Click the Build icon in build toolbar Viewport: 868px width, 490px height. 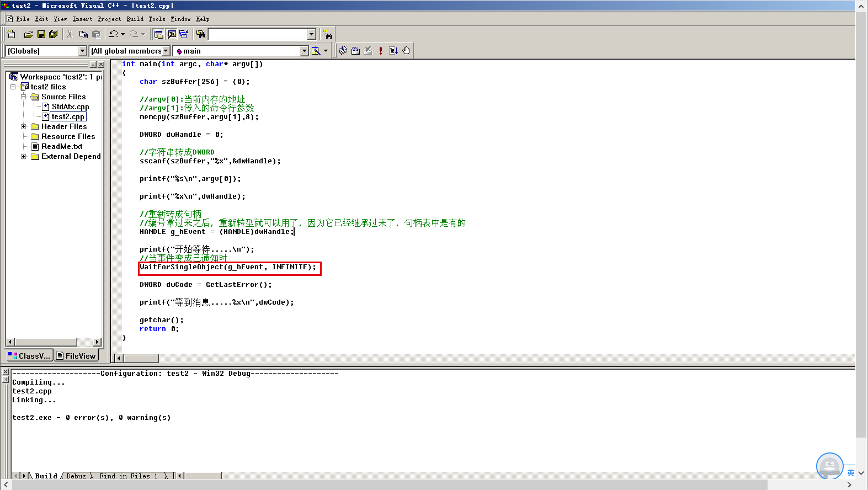tap(355, 51)
